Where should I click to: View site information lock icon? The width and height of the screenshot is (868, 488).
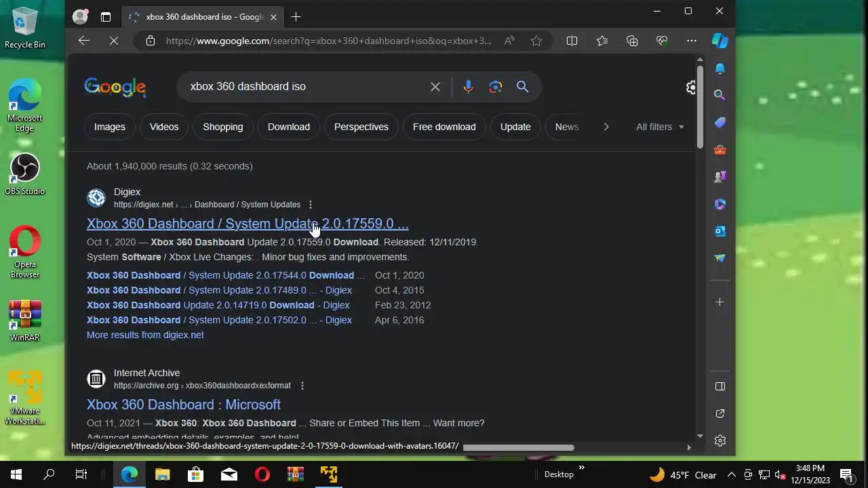(x=151, y=41)
